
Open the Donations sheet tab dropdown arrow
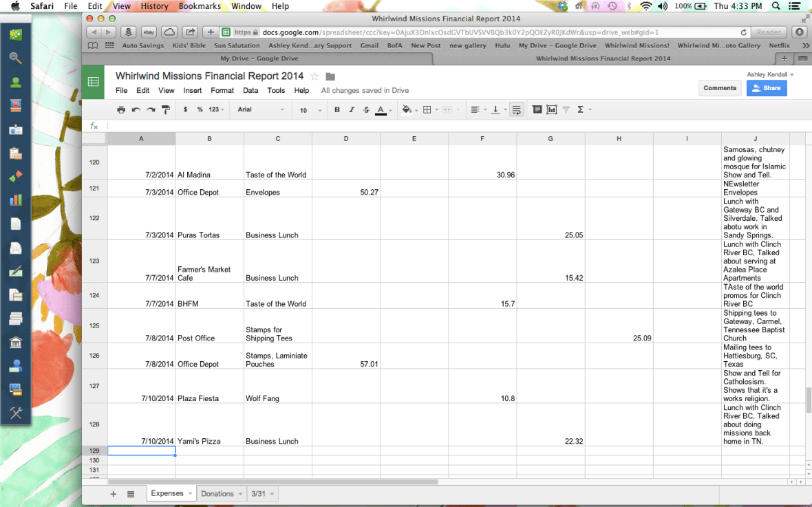coord(238,493)
